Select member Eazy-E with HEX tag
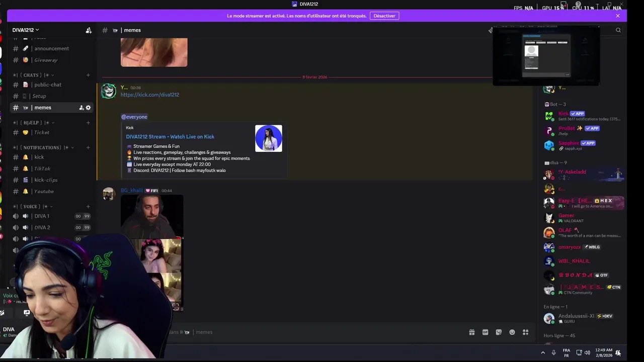The height and width of the screenshot is (362, 644). click(584, 203)
